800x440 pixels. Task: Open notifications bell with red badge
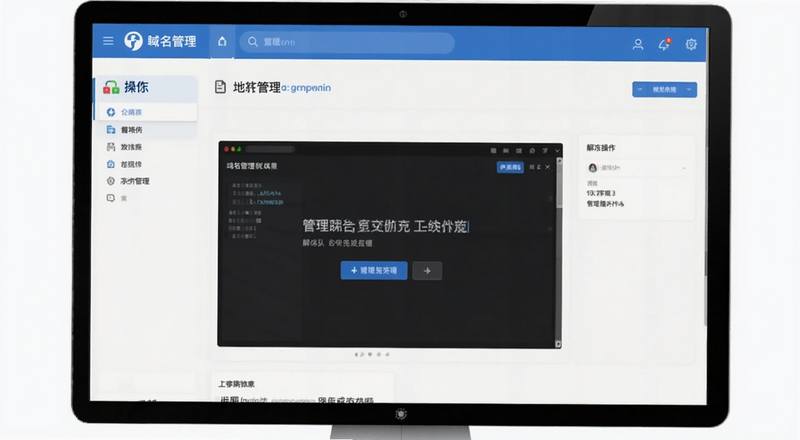point(664,44)
